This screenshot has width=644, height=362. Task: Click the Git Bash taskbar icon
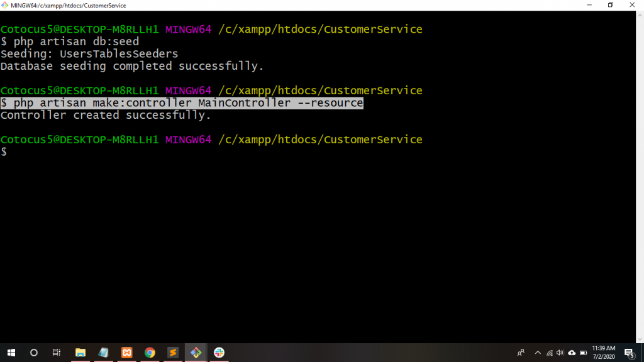click(x=196, y=353)
